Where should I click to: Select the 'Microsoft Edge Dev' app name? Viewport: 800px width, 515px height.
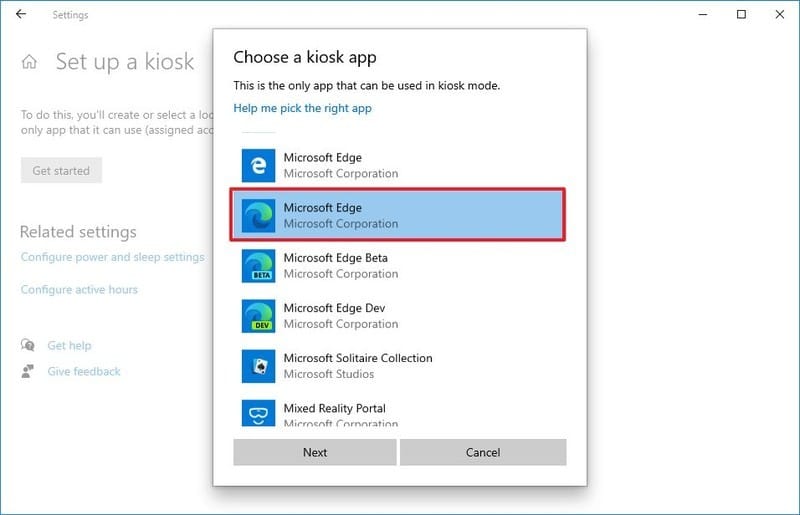pos(334,308)
